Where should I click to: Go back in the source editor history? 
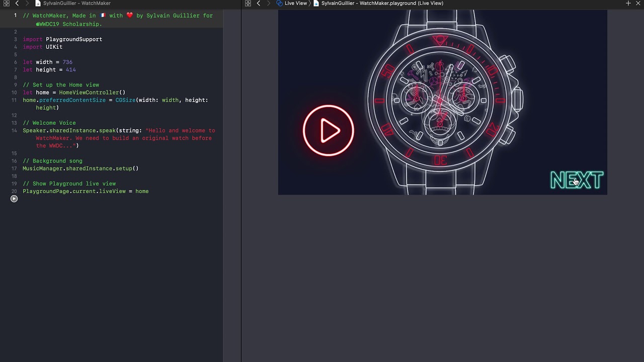pyautogui.click(x=17, y=4)
